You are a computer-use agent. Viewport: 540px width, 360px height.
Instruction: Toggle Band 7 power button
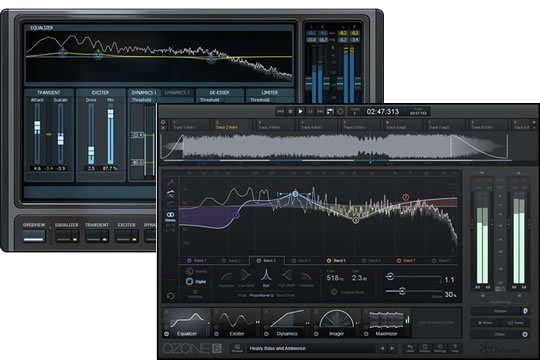[x=399, y=260]
